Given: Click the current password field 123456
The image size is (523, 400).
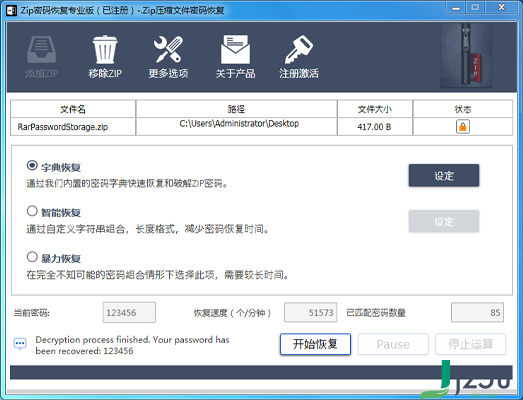Looking at the screenshot, I should [x=129, y=313].
